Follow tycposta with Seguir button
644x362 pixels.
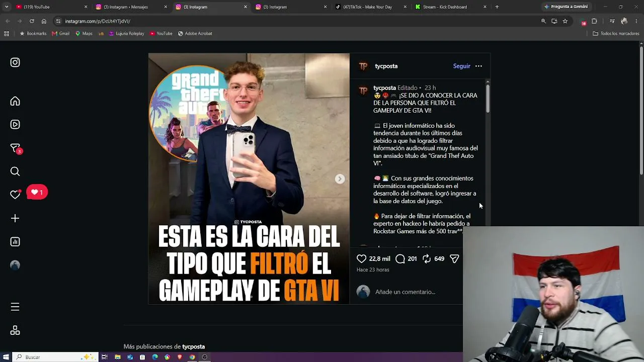click(x=461, y=66)
